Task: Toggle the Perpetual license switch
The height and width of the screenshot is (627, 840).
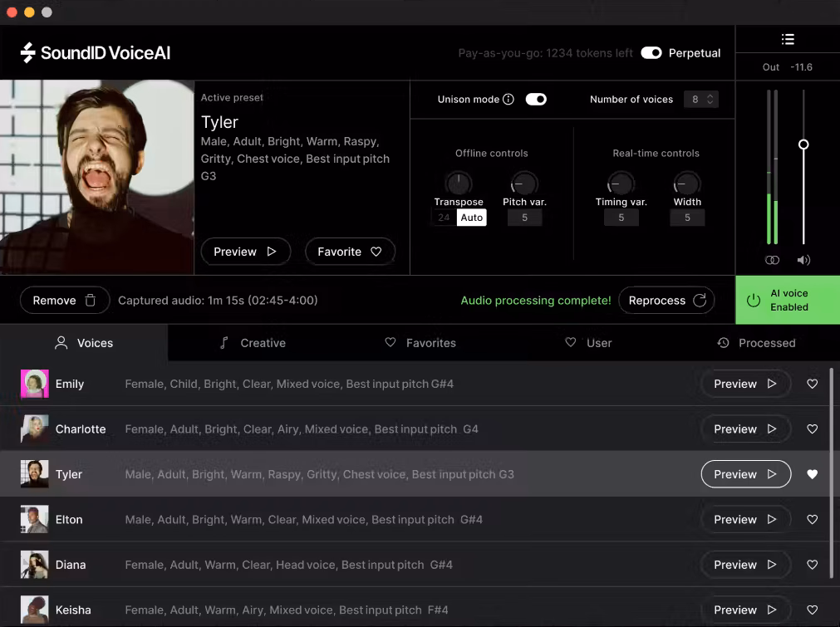Action: pyautogui.click(x=651, y=53)
